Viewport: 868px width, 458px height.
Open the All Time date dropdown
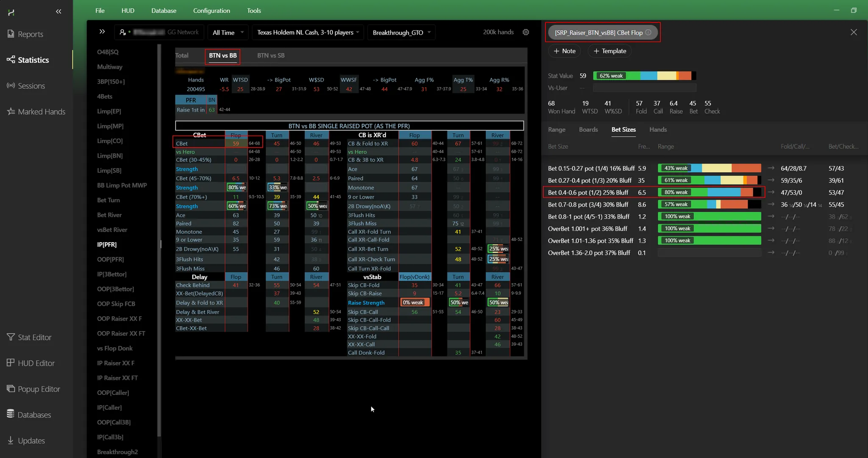228,33
